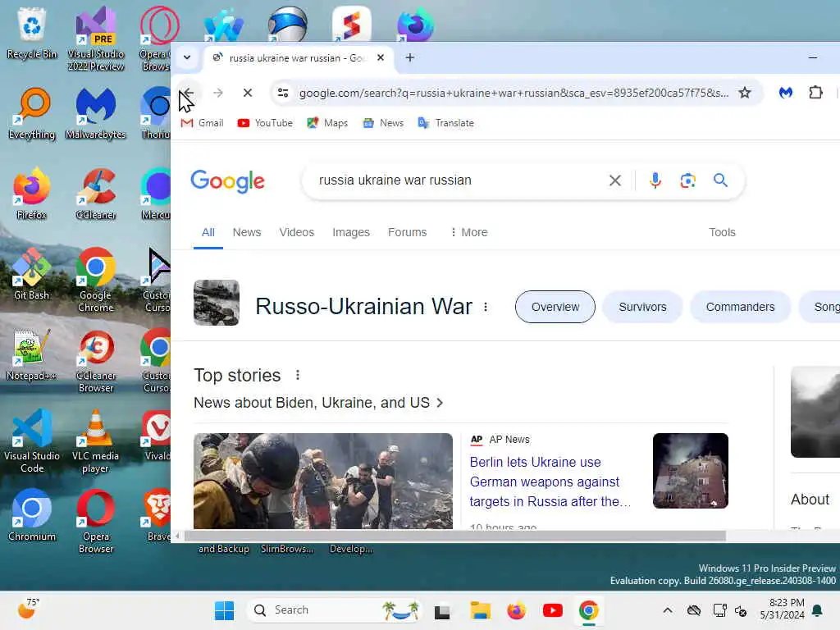This screenshot has width=840, height=630.
Task: Open Berlin lets Ukraine use German weapons article
Action: [550, 482]
